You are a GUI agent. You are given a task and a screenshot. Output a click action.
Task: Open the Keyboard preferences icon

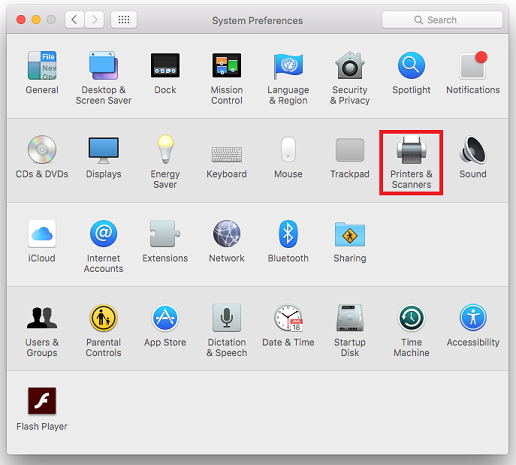tap(227, 154)
